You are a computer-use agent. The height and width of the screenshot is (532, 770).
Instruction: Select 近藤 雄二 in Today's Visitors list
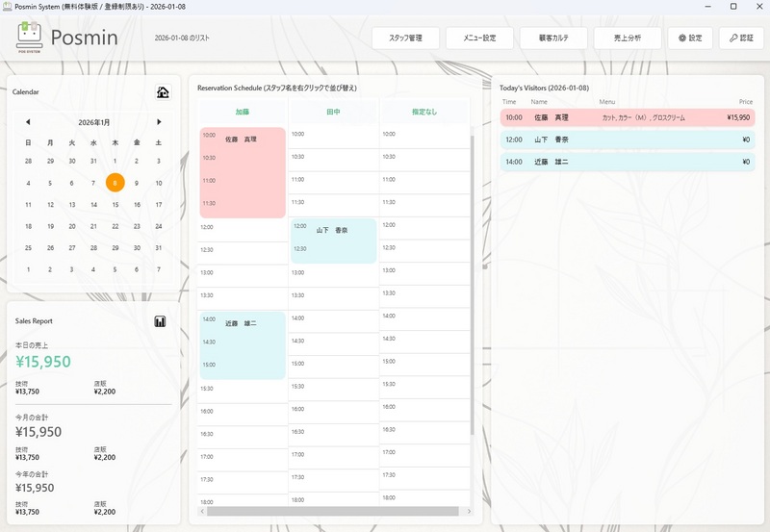point(614,162)
